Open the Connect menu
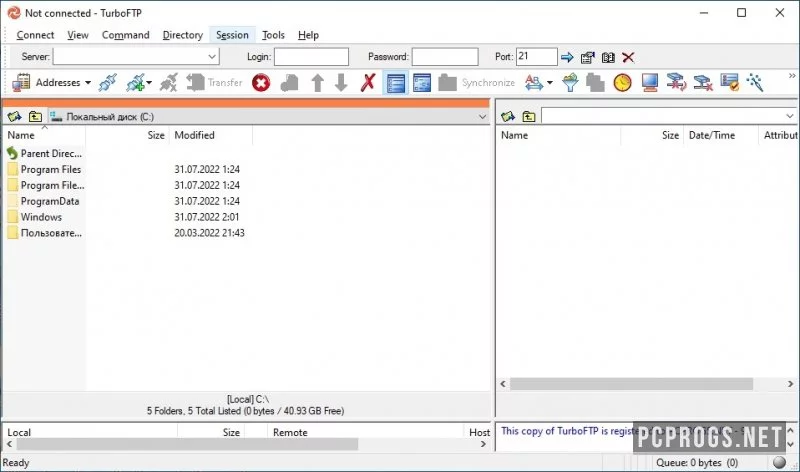This screenshot has width=800, height=472. [x=35, y=35]
